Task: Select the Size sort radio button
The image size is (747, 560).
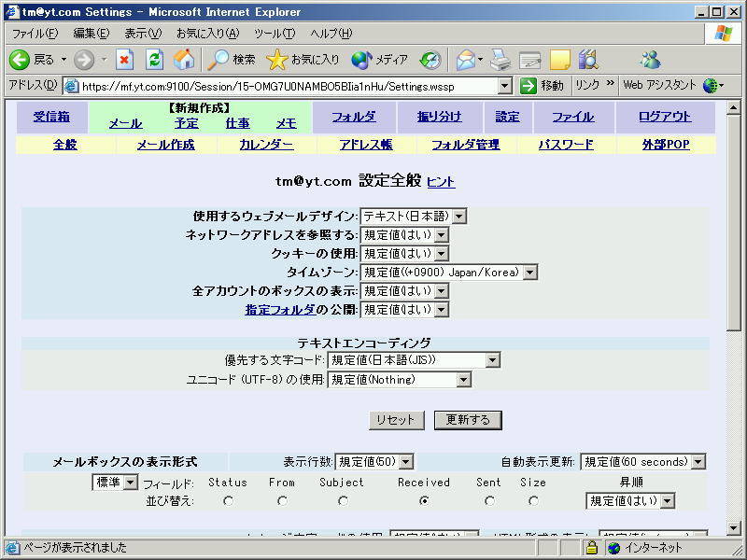Action: 533,501
